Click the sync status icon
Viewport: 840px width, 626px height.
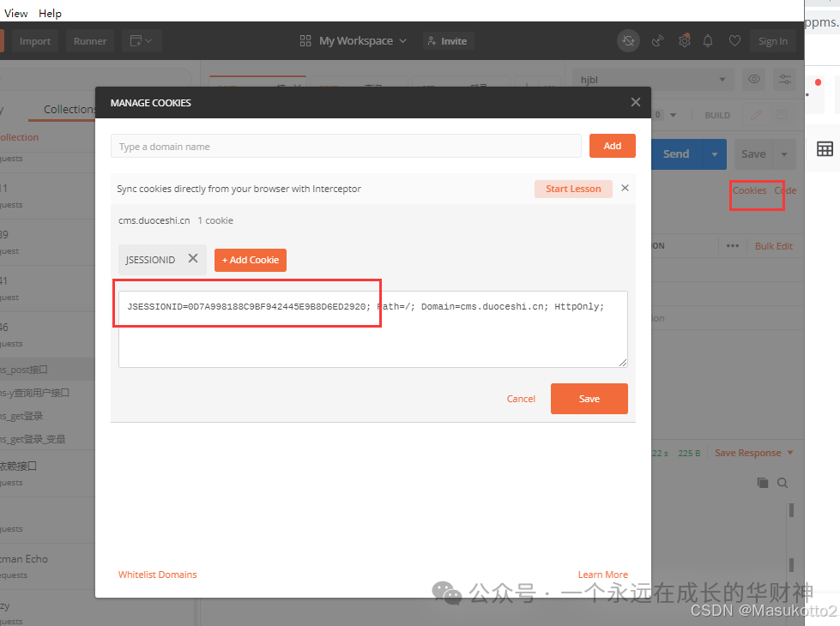tap(628, 41)
